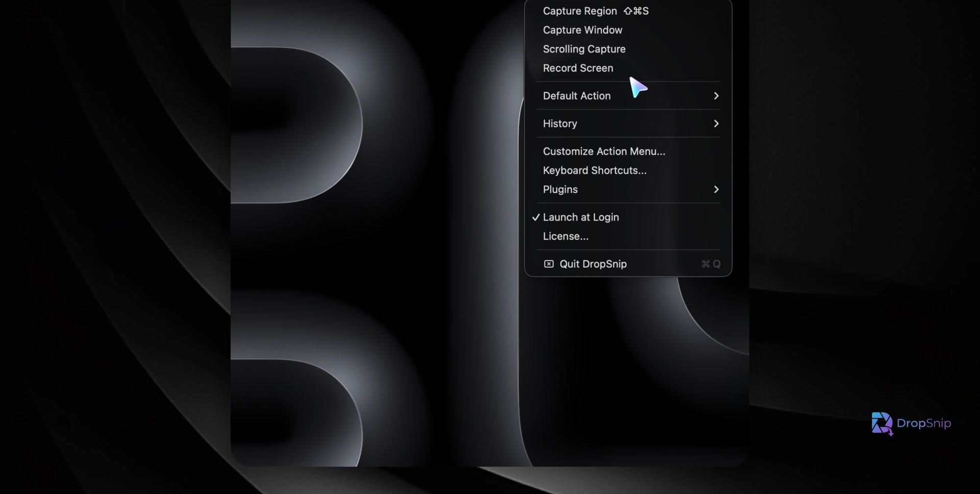
Task: Expand Default Action submenu chevron
Action: tap(716, 96)
